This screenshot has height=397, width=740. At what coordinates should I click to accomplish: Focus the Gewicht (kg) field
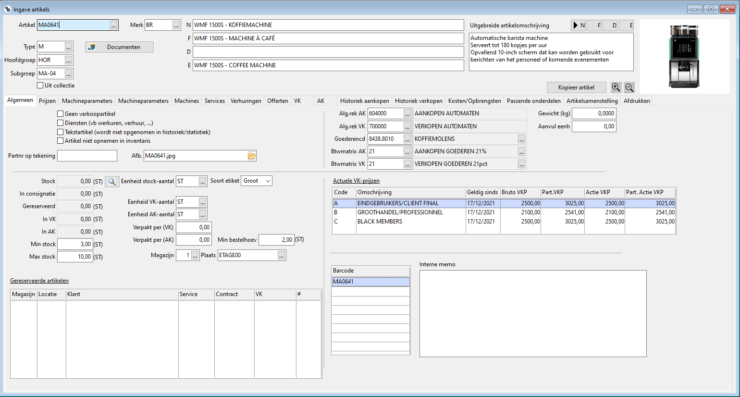pyautogui.click(x=594, y=114)
